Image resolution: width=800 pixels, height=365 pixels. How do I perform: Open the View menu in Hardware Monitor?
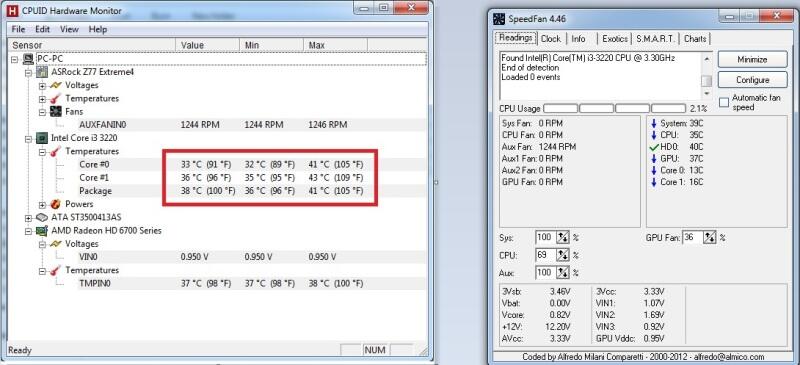(x=69, y=29)
